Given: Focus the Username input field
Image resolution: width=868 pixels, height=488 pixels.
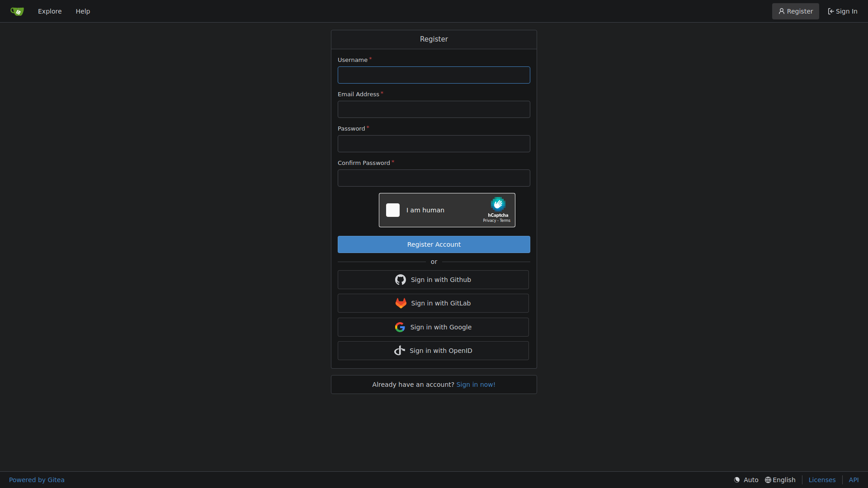Looking at the screenshot, I should 434,75.
